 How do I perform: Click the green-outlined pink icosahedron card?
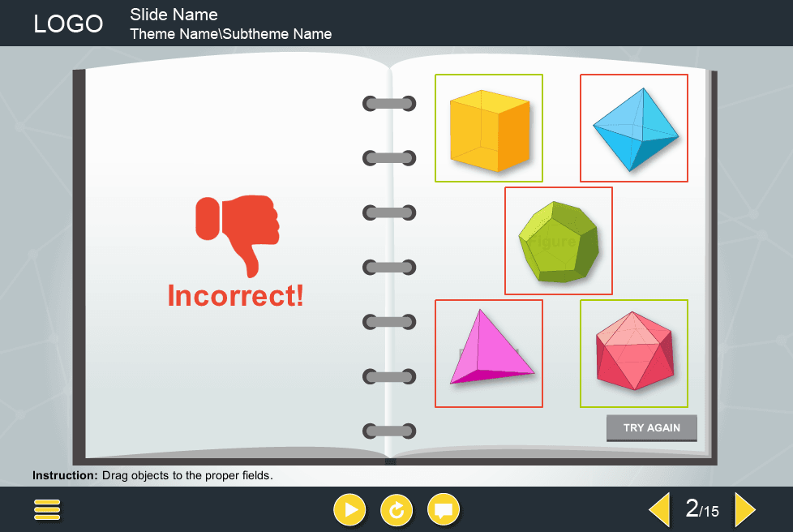tap(633, 354)
